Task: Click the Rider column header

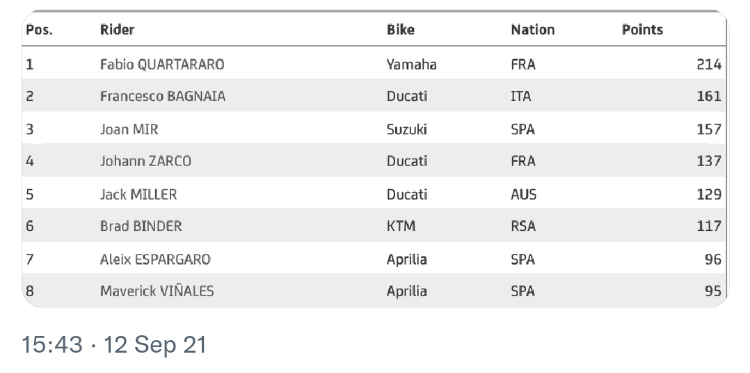Action: 117,30
